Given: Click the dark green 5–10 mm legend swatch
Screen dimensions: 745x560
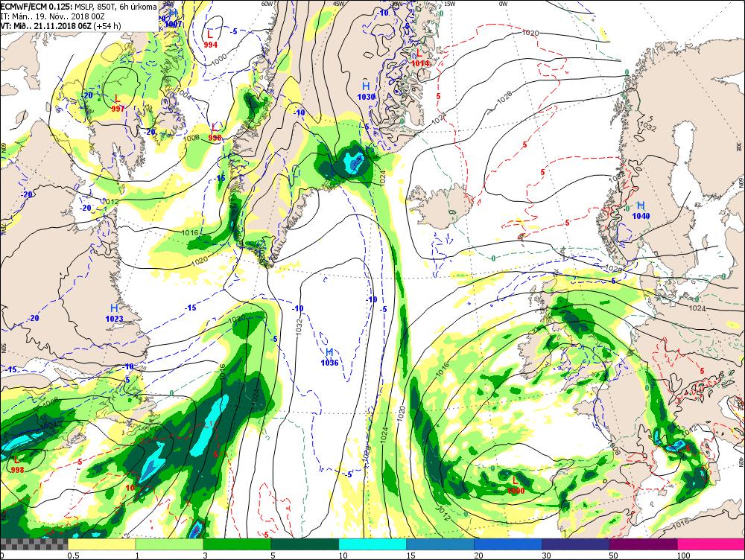Looking at the screenshot, I should (x=305, y=544).
